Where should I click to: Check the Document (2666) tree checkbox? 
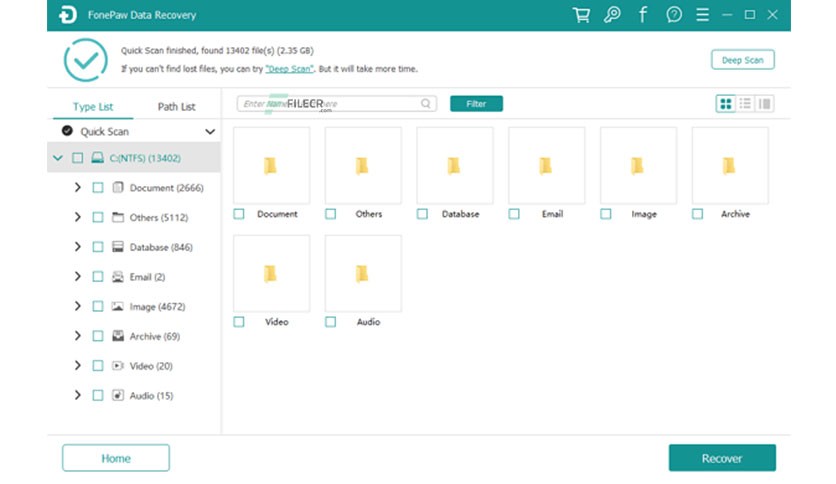pyautogui.click(x=98, y=188)
